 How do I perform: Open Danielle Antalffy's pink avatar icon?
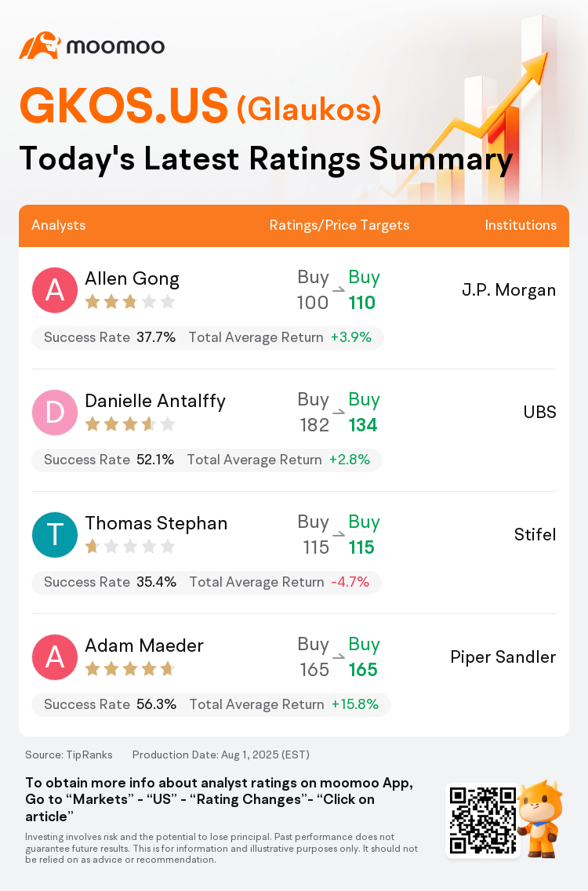[55, 413]
